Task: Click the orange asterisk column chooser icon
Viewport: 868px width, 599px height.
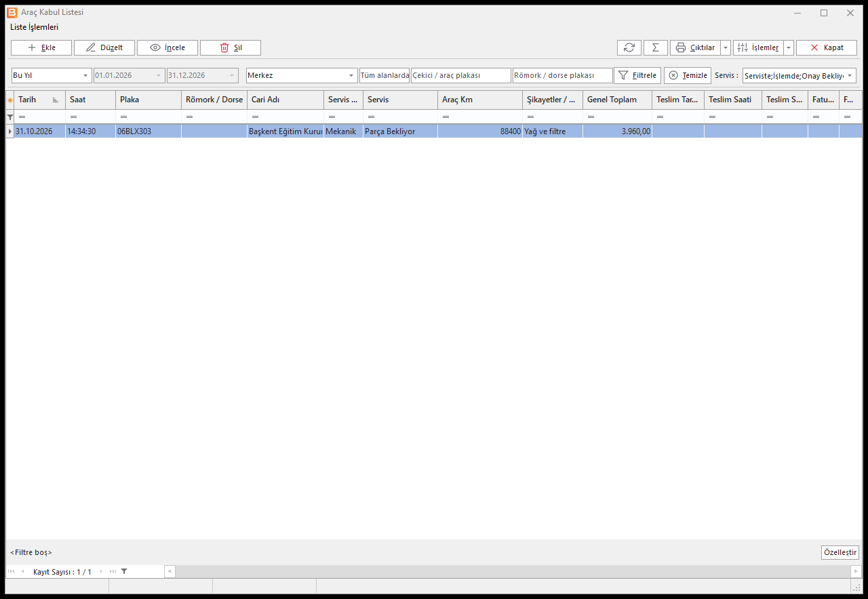Action: pos(10,100)
